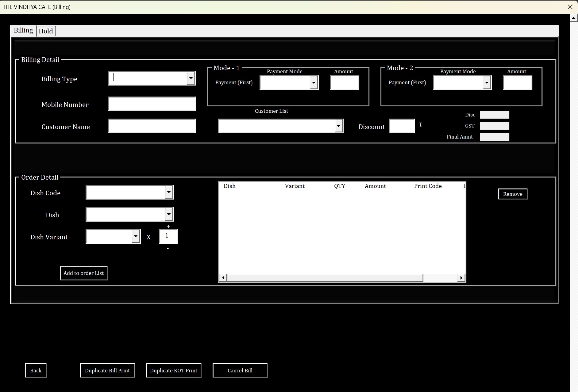This screenshot has height=392, width=578.
Task: Click the Add to order List button
Action: 83,273
